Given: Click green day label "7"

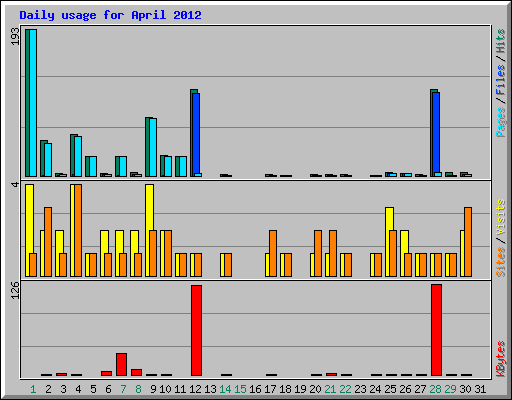Looking at the screenshot, I should (123, 389).
